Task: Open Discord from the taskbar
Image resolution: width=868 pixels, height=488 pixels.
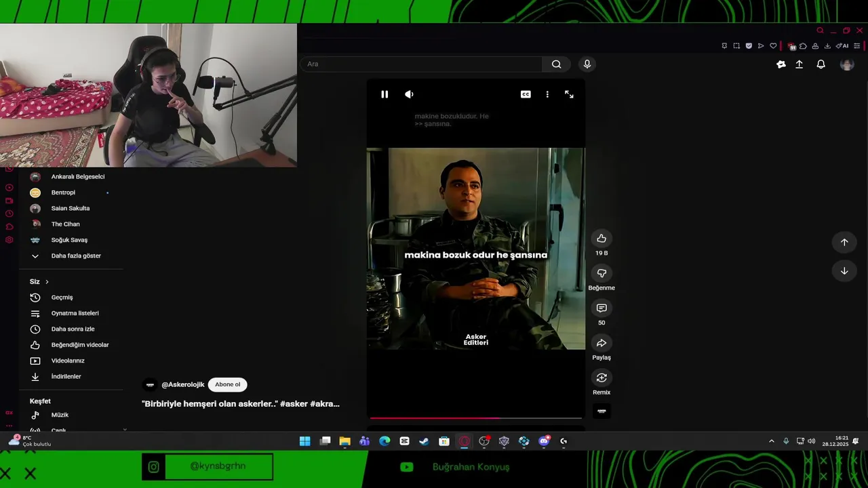Action: coord(544,441)
